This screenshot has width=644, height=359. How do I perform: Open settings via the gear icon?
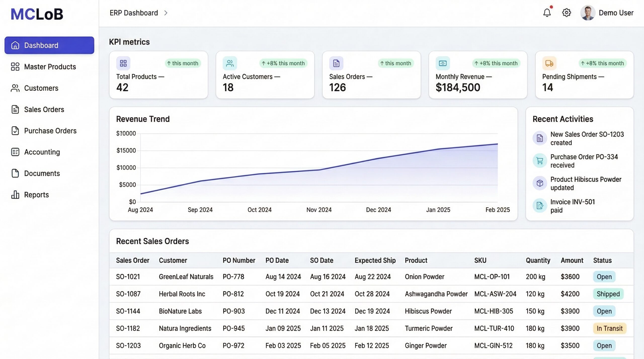[566, 13]
